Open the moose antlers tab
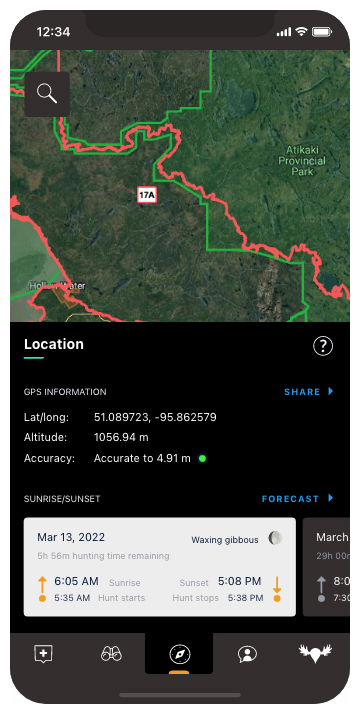 (x=315, y=653)
